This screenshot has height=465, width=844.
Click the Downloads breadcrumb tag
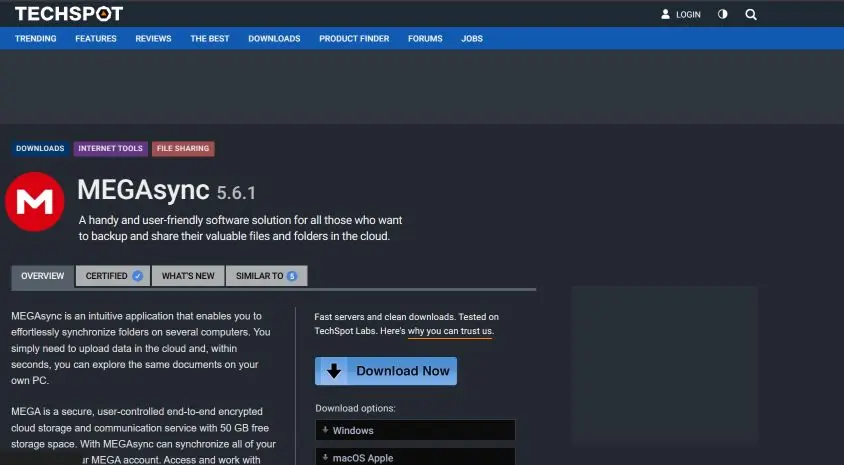(x=40, y=149)
